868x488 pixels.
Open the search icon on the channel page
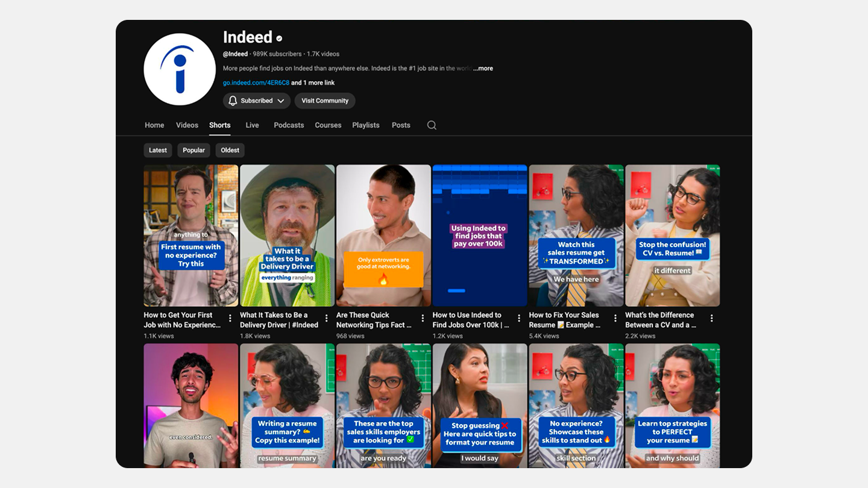coord(432,125)
